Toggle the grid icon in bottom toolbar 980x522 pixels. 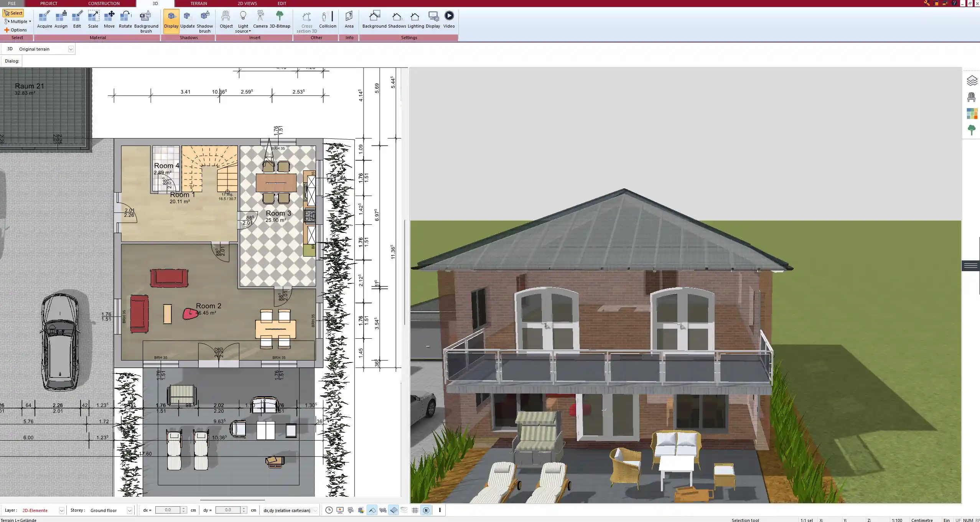(415, 510)
